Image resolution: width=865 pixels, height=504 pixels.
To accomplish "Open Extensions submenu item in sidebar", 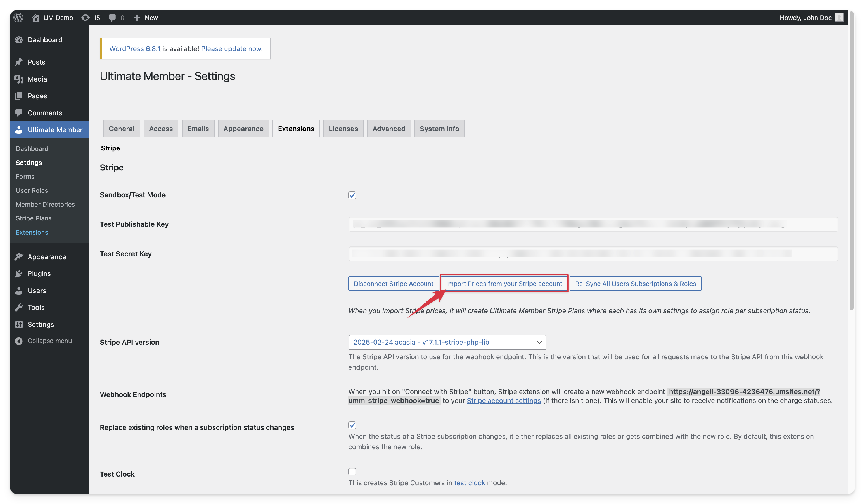I will click(32, 232).
